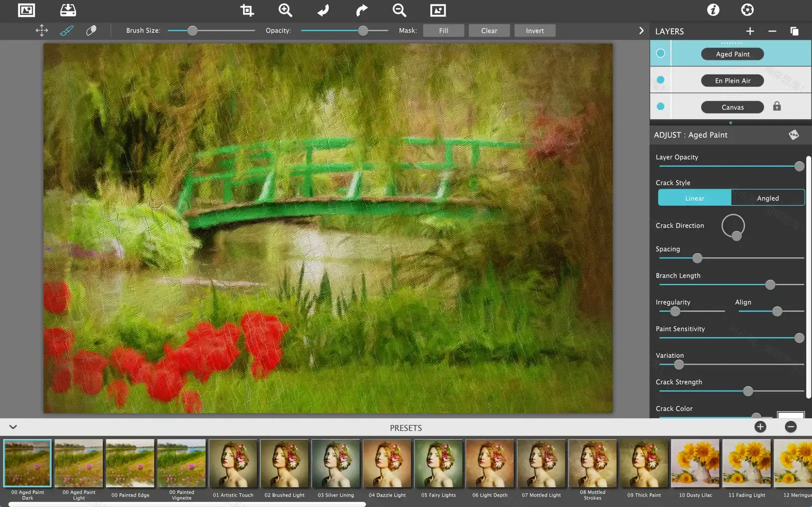Select the Brush tool
This screenshot has width=812, height=507.
66,30
